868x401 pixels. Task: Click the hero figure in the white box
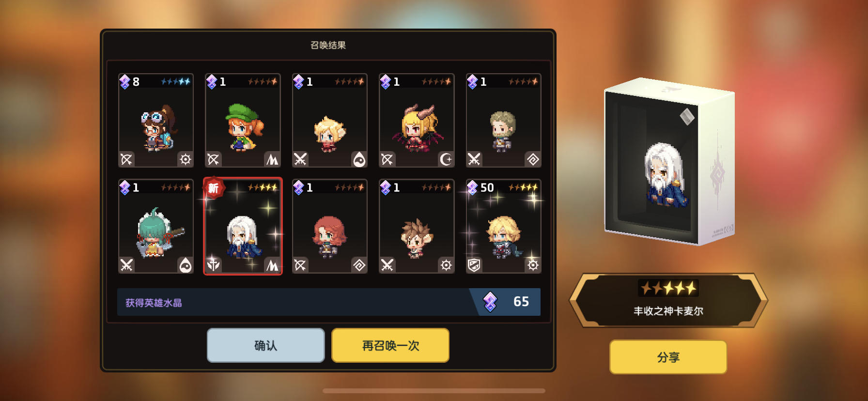[x=665, y=174]
